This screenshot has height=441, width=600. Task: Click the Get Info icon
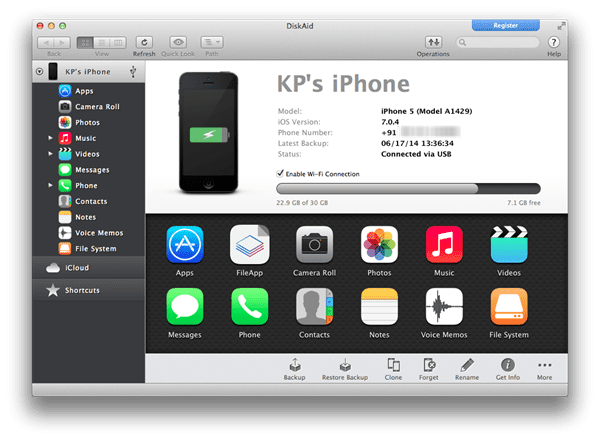tap(508, 365)
